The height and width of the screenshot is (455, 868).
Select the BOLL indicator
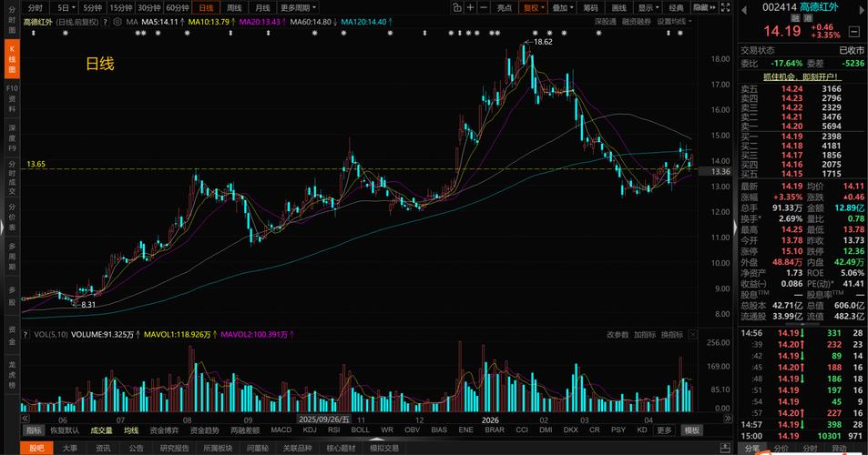click(360, 430)
